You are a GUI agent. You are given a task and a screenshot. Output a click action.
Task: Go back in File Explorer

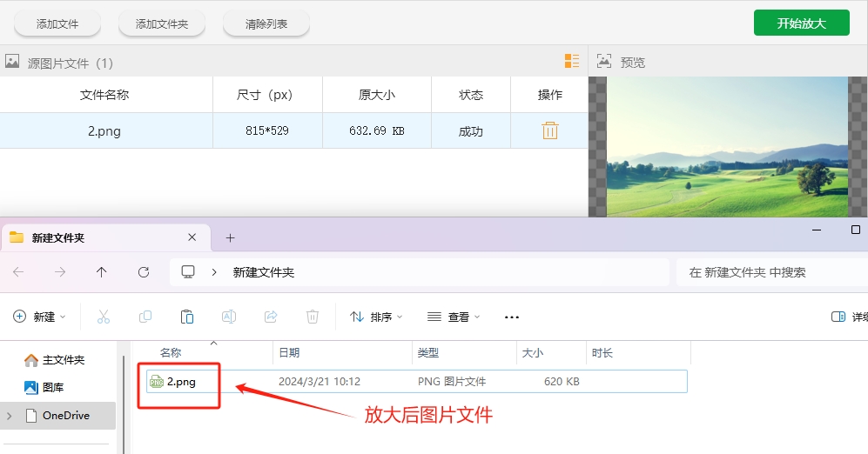(x=18, y=272)
